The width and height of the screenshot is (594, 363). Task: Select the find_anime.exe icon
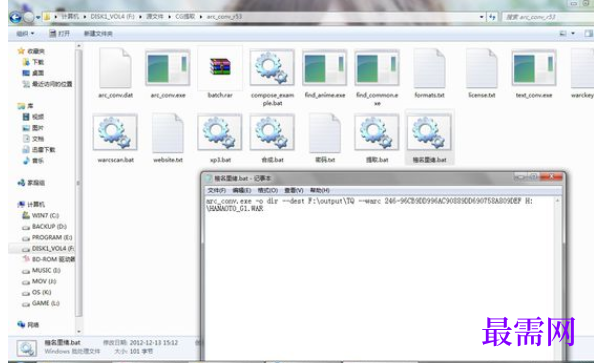click(325, 68)
